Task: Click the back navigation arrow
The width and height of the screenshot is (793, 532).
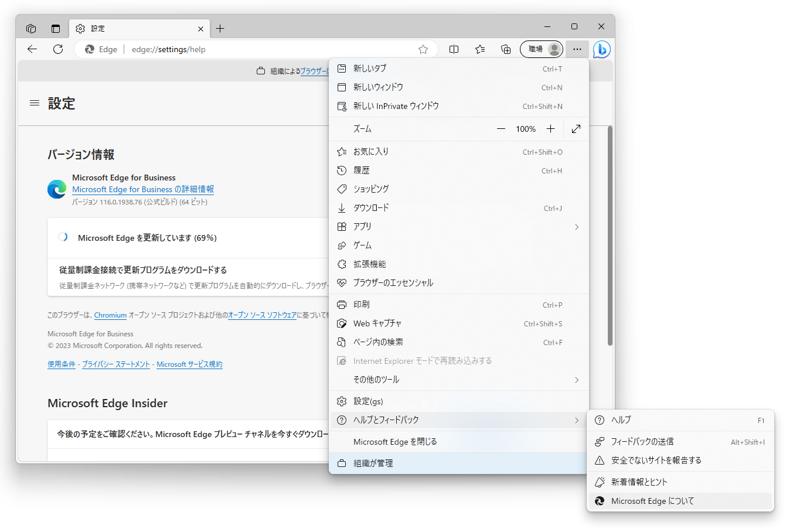Action: 32,49
